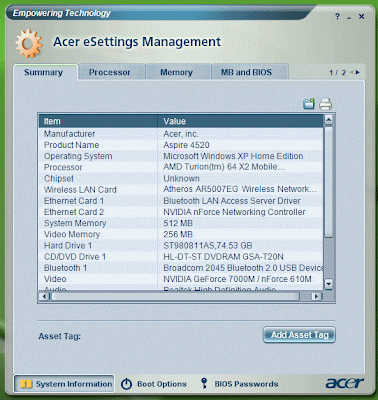Click the Value column header
This screenshot has height=400, width=378.
240,121
